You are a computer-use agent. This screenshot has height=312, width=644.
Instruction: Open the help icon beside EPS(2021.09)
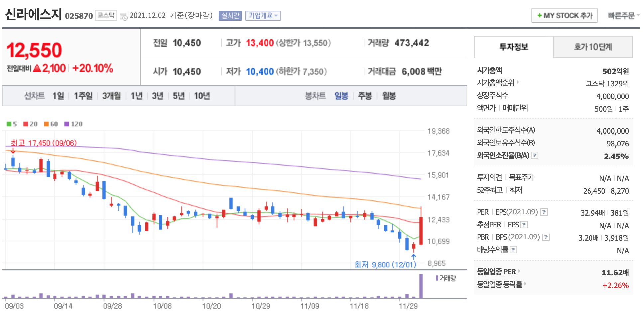[544, 212]
